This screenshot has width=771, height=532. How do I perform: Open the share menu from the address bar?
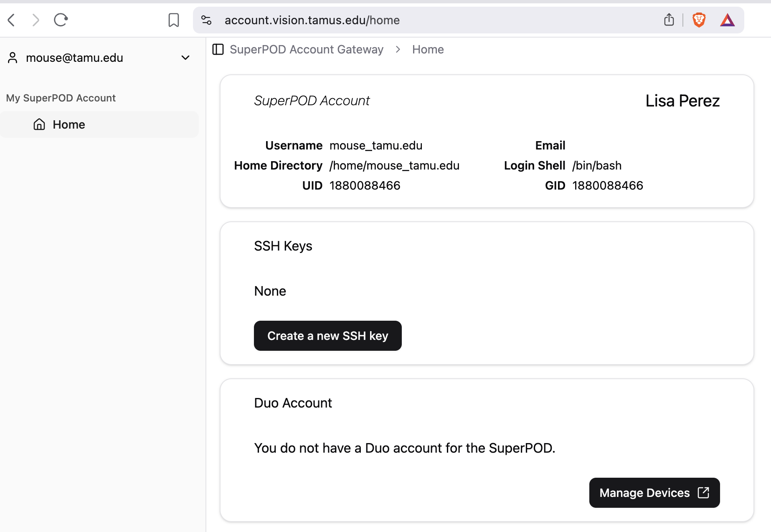pyautogui.click(x=669, y=20)
